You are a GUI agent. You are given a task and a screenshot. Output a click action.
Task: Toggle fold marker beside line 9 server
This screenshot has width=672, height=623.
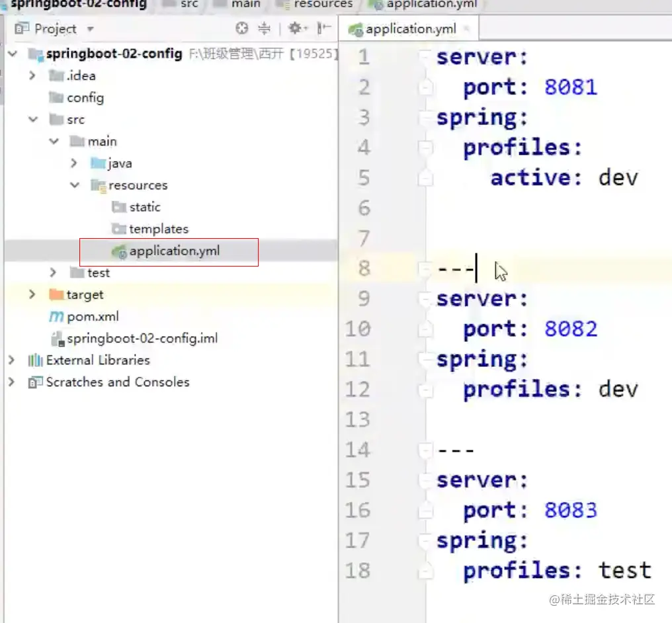tap(425, 299)
